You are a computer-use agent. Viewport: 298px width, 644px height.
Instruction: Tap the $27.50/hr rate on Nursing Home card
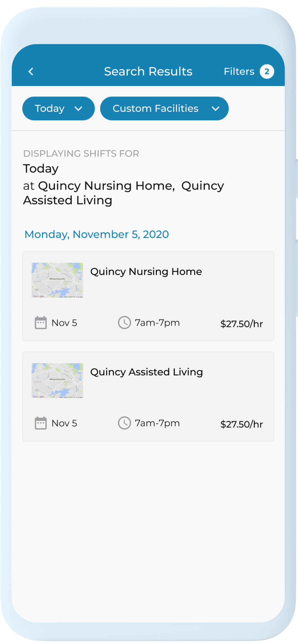[x=241, y=324]
